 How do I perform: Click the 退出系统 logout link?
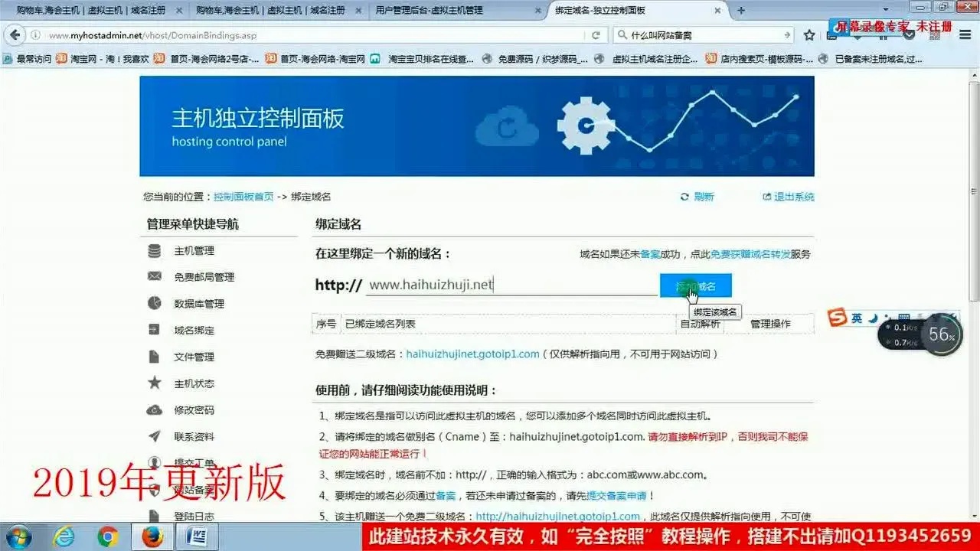point(789,197)
